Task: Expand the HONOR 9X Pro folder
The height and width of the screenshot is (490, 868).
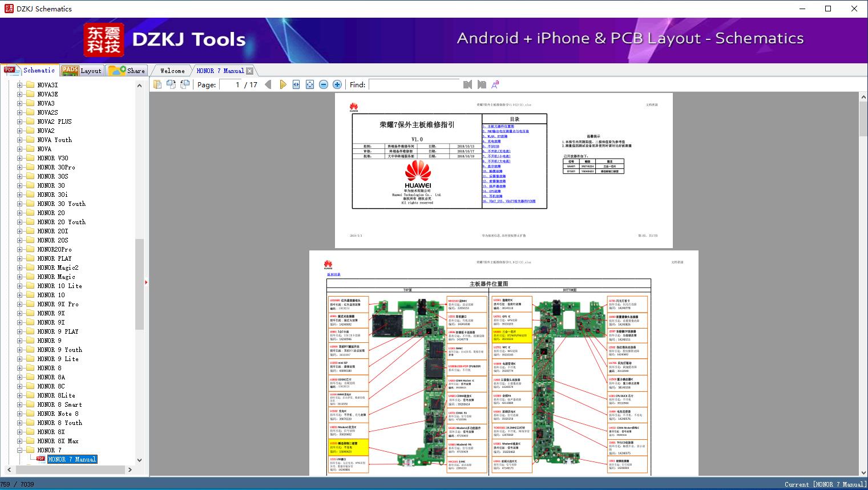Action: (19, 304)
